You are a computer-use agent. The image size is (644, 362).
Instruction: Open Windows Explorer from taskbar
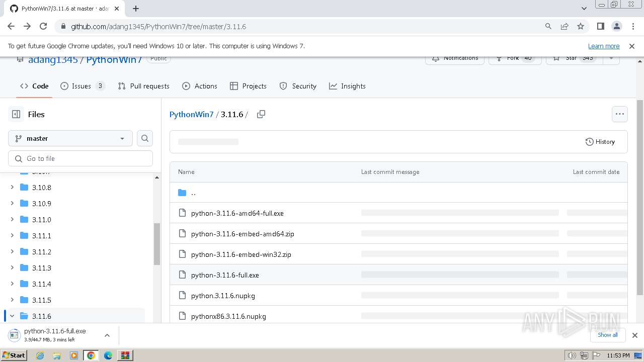(57, 355)
